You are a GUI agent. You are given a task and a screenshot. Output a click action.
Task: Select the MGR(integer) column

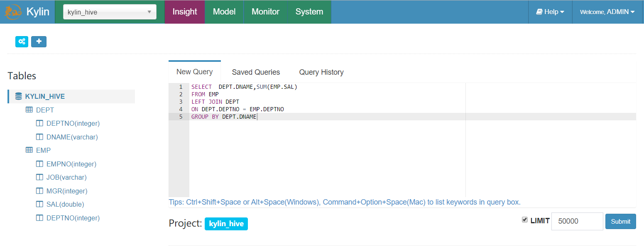tap(67, 191)
